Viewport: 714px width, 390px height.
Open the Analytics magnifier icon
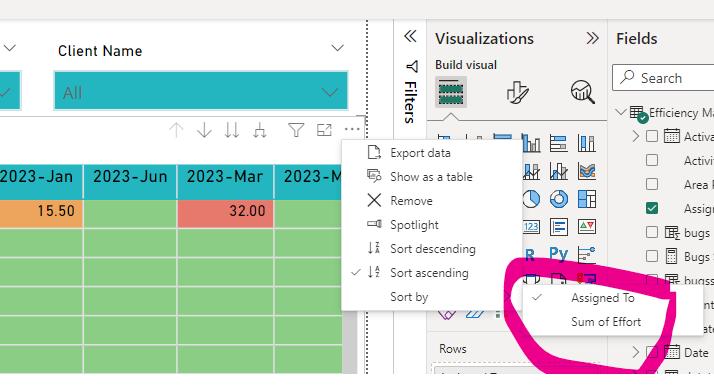point(583,92)
